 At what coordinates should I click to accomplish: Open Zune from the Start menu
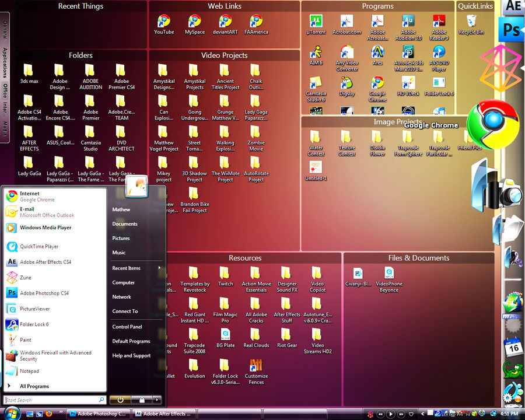[x=55, y=277]
